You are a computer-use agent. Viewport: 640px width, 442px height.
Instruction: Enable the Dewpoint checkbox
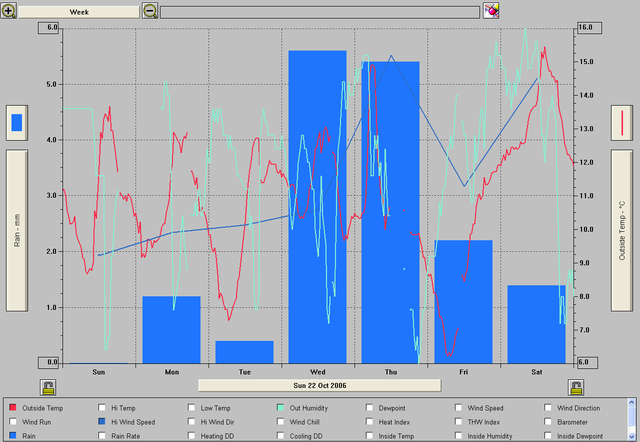(371, 408)
